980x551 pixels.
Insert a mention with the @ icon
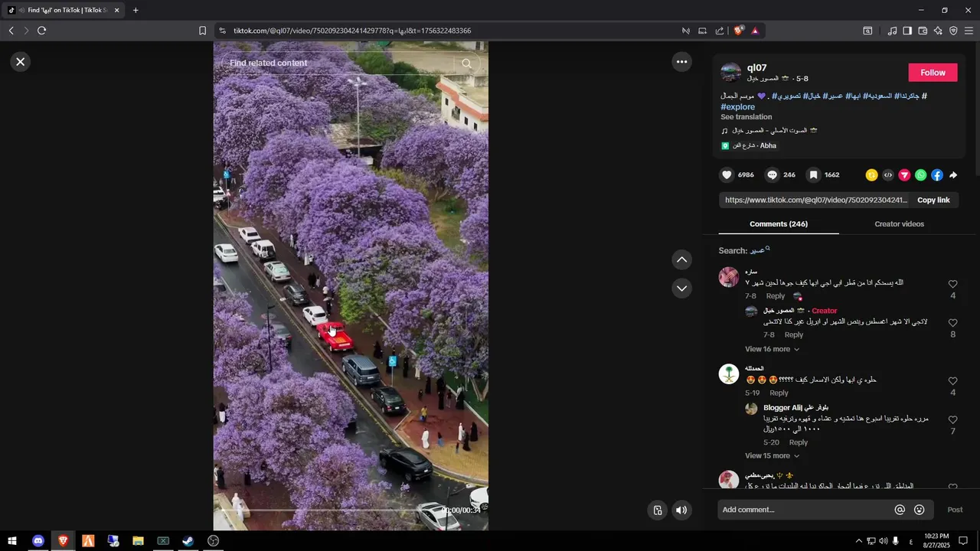click(x=900, y=510)
